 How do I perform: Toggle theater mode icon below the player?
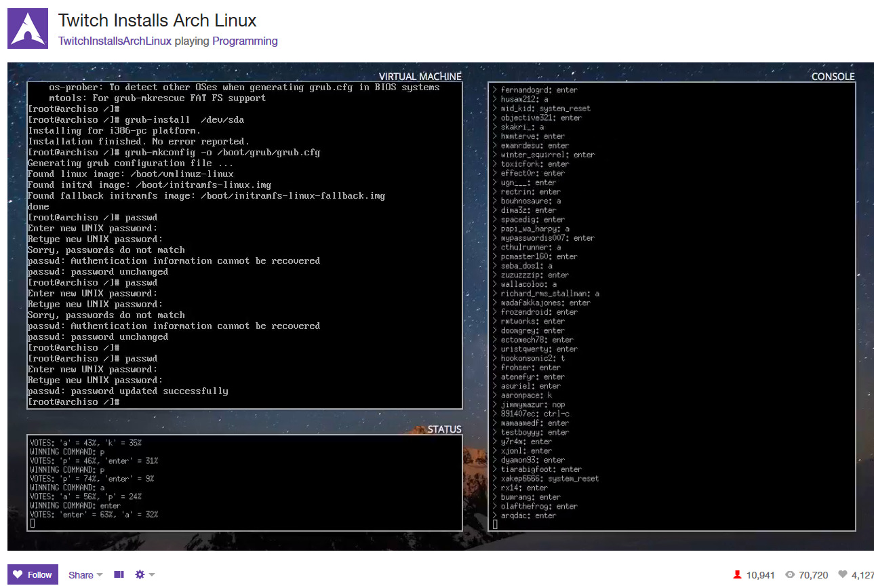119,574
